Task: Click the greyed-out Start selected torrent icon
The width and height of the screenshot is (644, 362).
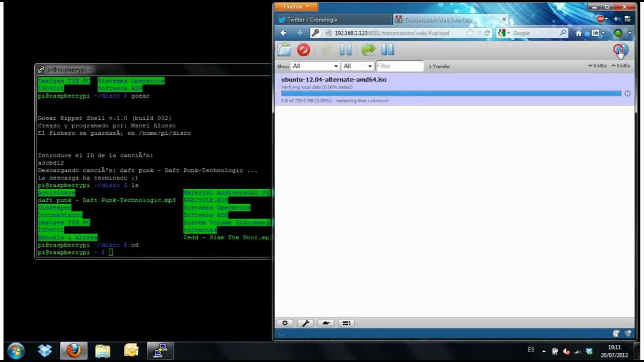Action: coord(327,49)
